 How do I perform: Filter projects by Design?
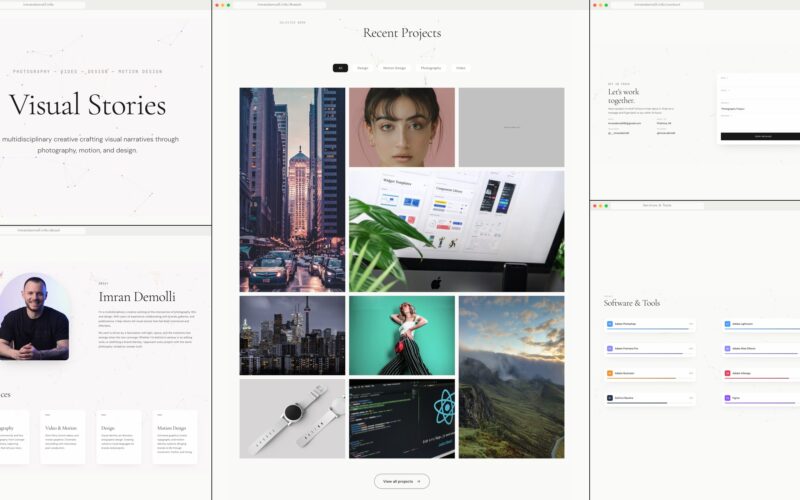pyautogui.click(x=363, y=68)
